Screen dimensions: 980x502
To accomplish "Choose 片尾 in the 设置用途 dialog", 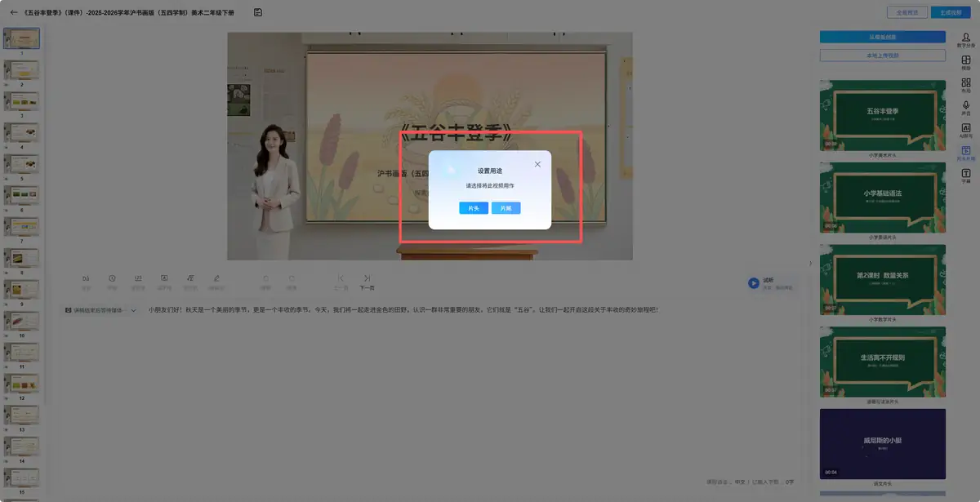I will coord(506,208).
